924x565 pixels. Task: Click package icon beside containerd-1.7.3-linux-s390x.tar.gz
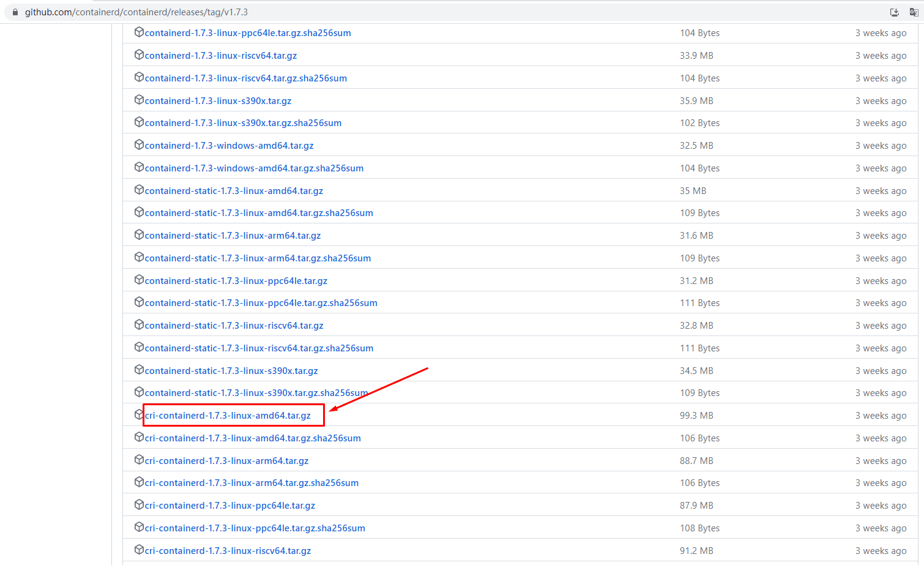pos(139,100)
